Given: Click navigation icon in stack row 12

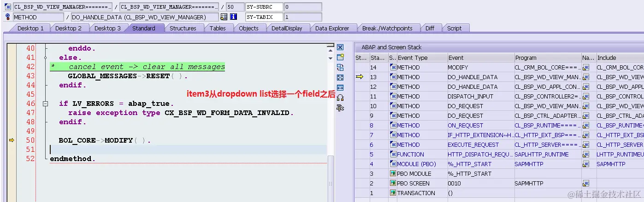Looking at the screenshot, I should coord(586,87).
